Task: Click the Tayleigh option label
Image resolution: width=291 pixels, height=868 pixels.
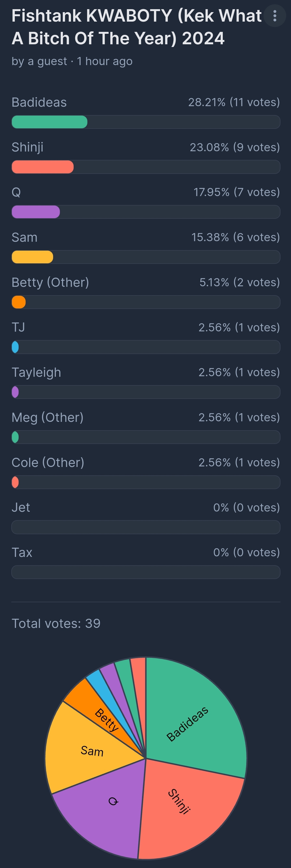Action: click(x=36, y=372)
